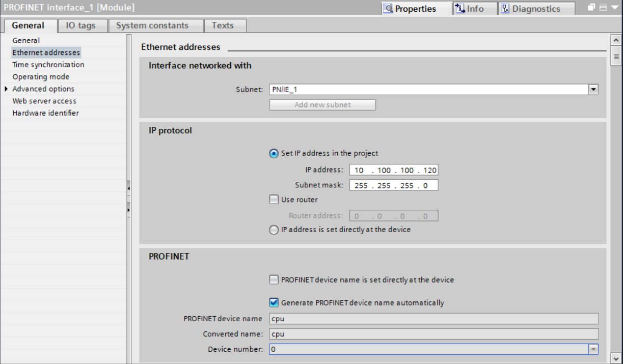Screen dimensions: 623x364
Task: Click the horizontal split layout icon in the title bar
Action: [x=603, y=8]
